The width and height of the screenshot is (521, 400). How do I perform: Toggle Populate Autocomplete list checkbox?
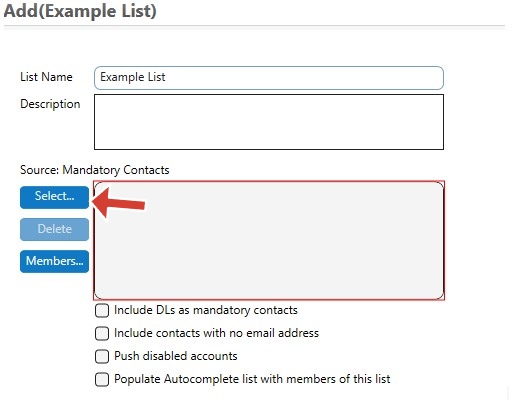102,379
